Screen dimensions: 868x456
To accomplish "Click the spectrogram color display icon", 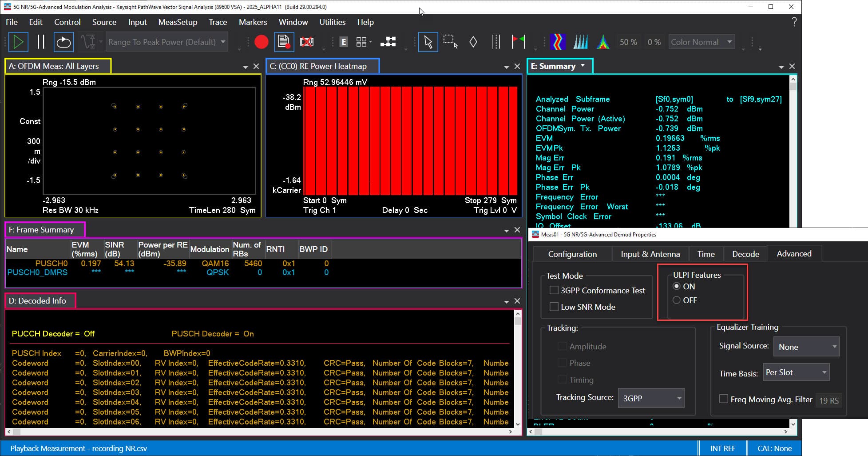I will pyautogui.click(x=558, y=41).
